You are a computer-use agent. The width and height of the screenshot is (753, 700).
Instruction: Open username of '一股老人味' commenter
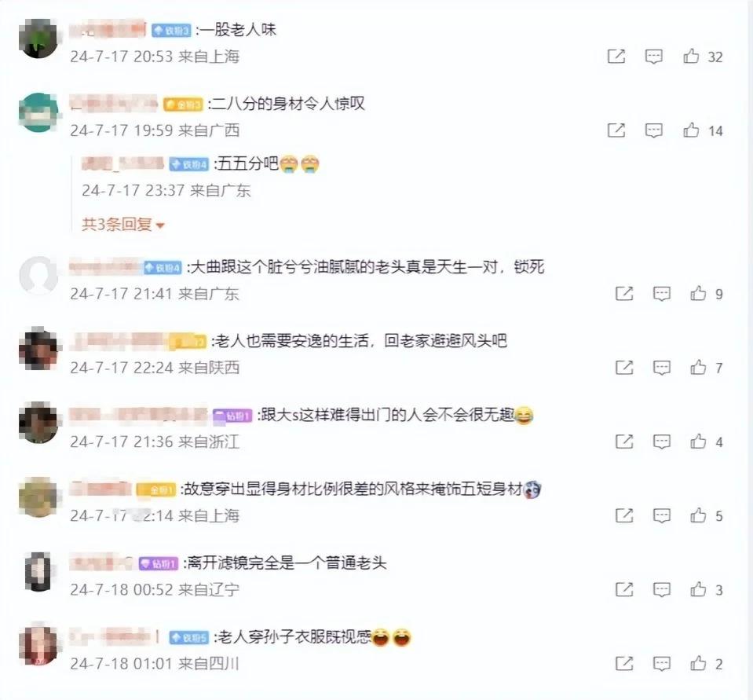[108, 30]
